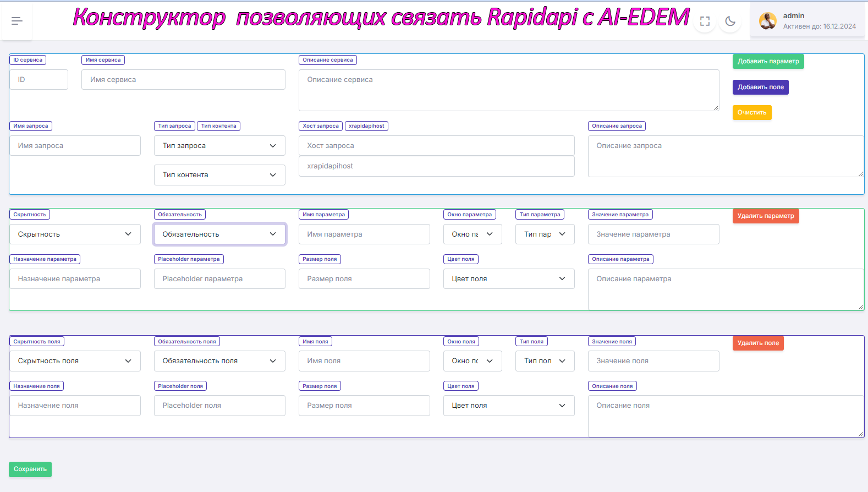
Task: Click the Добавить параметр button
Action: point(768,61)
